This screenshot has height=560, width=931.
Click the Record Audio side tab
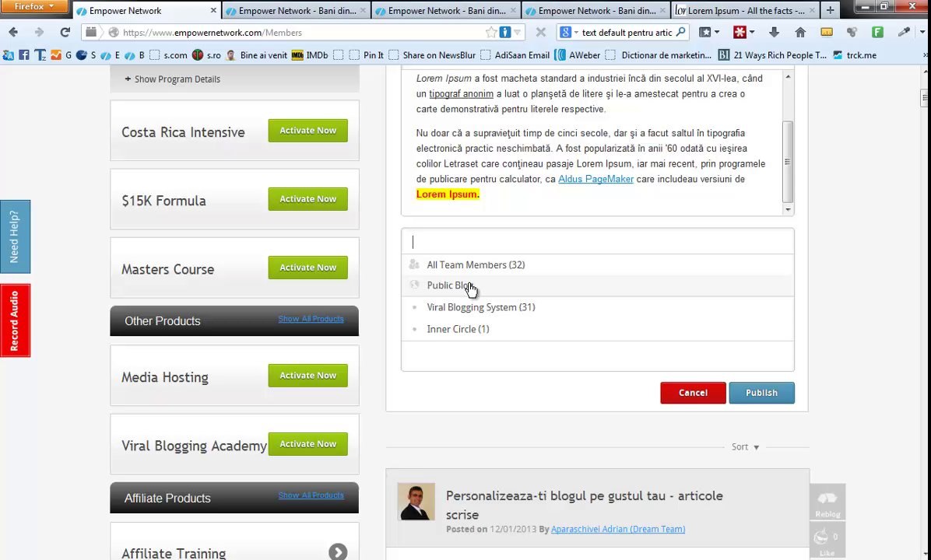pyautogui.click(x=15, y=320)
